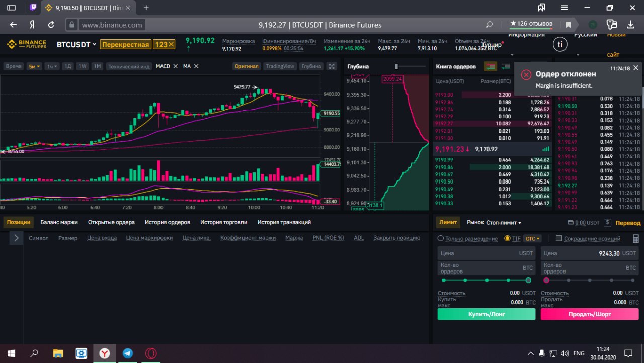Image resolution: width=644 pixels, height=363 pixels.
Task: Open the 123X leverage setting
Action: tap(165, 44)
